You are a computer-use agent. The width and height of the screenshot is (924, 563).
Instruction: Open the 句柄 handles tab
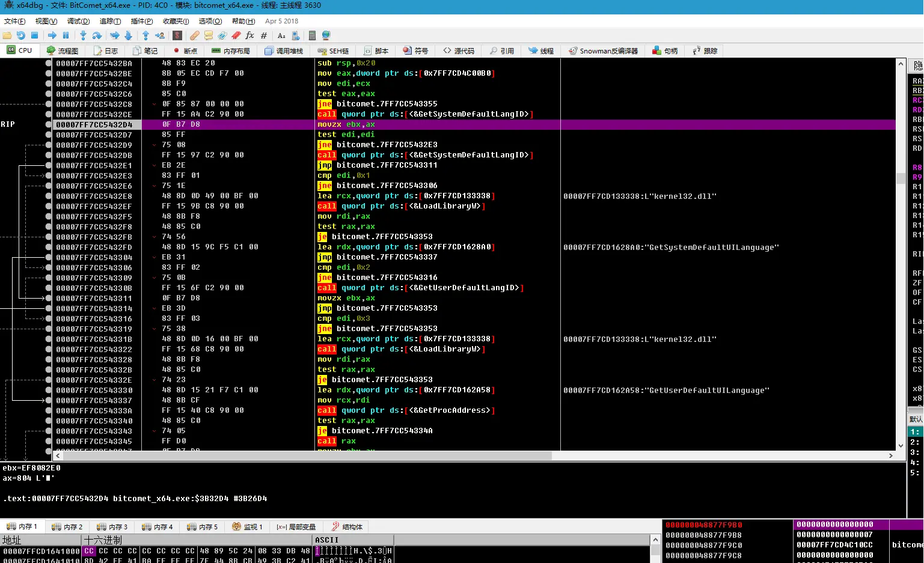tap(665, 50)
